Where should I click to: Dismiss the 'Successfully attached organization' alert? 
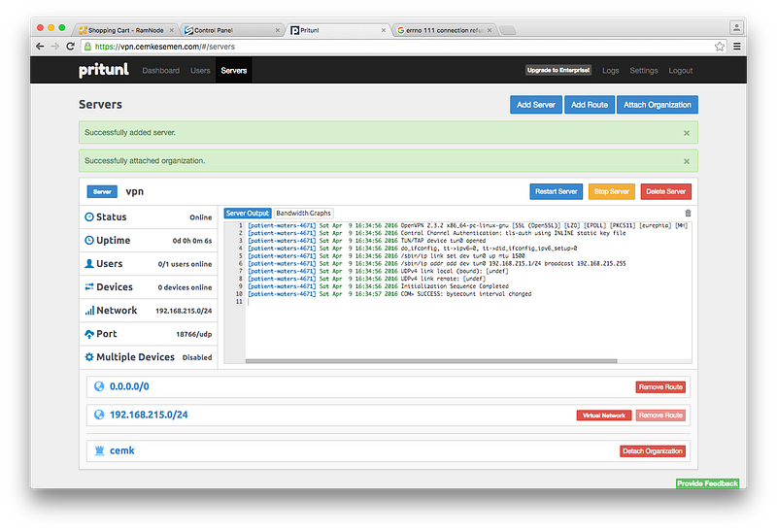coord(687,161)
